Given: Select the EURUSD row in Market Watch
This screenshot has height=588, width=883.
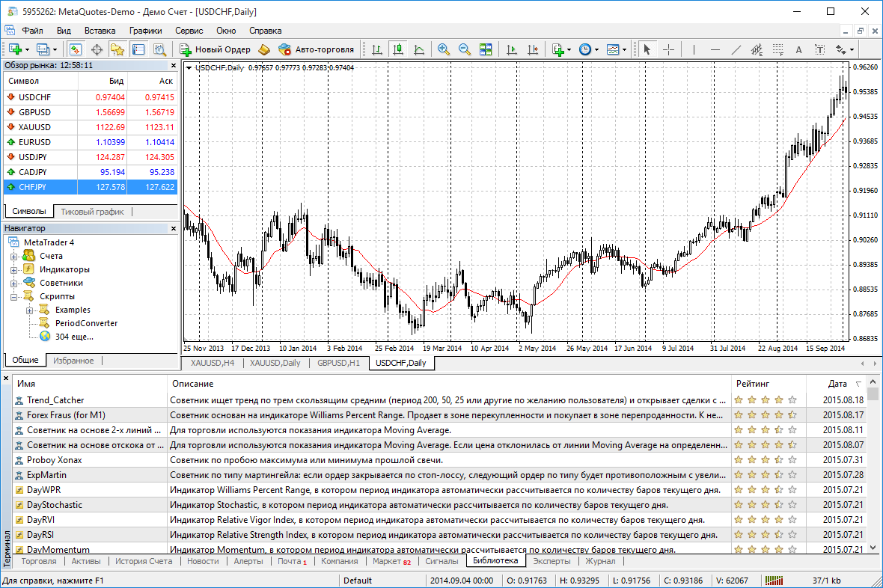Looking at the screenshot, I should 35,142.
